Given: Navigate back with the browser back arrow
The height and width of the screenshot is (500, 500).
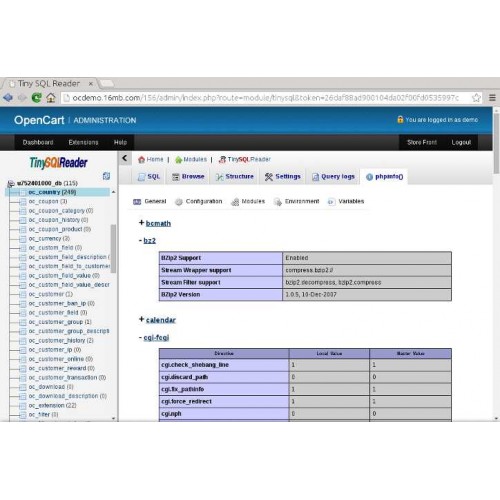Looking at the screenshot, I should pyautogui.click(x=8, y=98).
